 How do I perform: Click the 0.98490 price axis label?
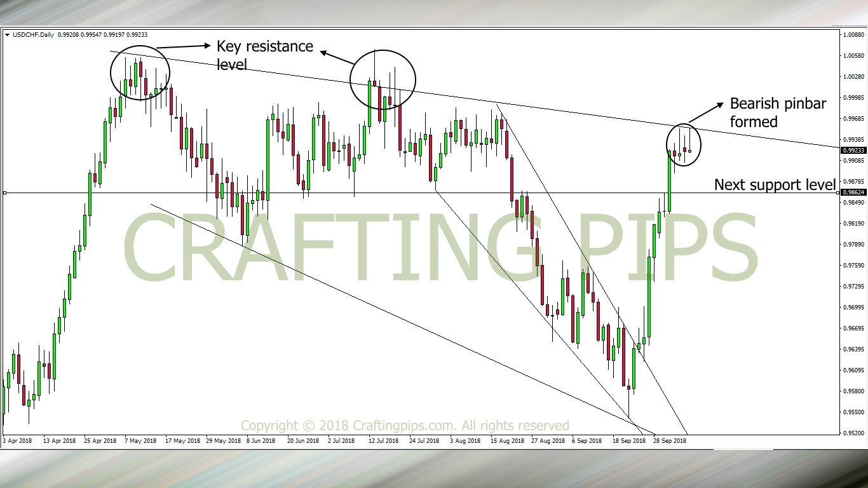pyautogui.click(x=853, y=203)
